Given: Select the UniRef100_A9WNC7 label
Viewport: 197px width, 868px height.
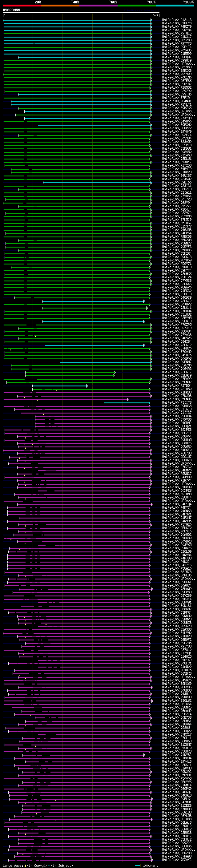Looking at the screenshot, I should pos(177,474).
